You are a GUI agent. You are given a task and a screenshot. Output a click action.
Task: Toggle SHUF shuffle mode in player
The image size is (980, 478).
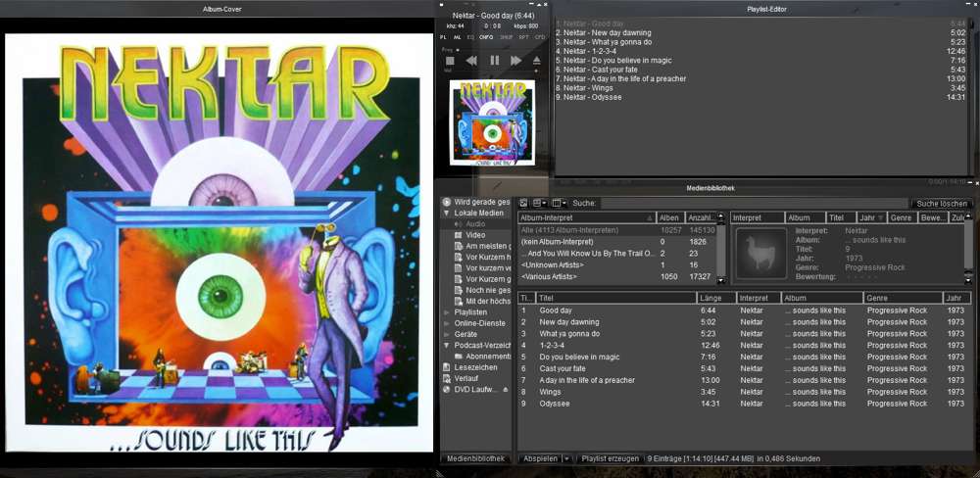tap(506, 37)
